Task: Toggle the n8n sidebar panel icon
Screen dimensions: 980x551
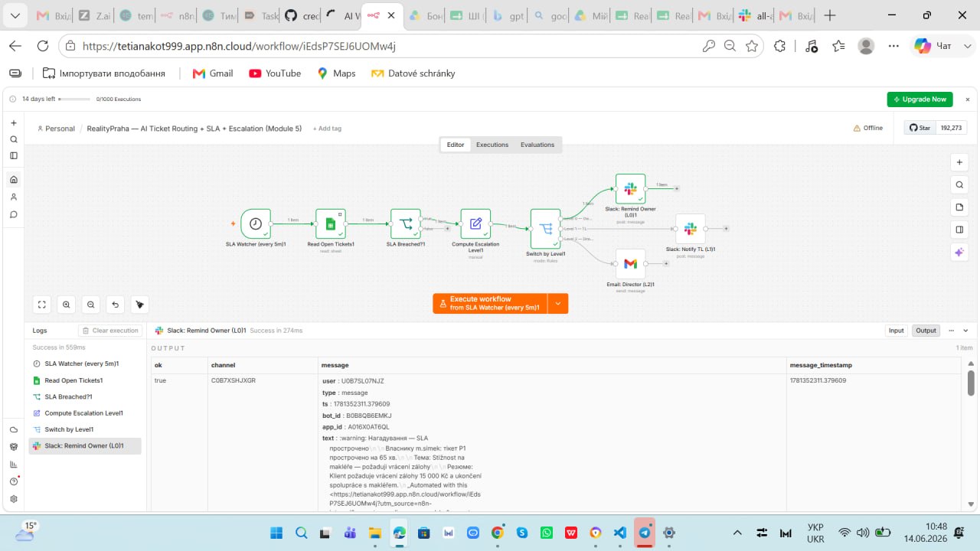Action: point(13,155)
